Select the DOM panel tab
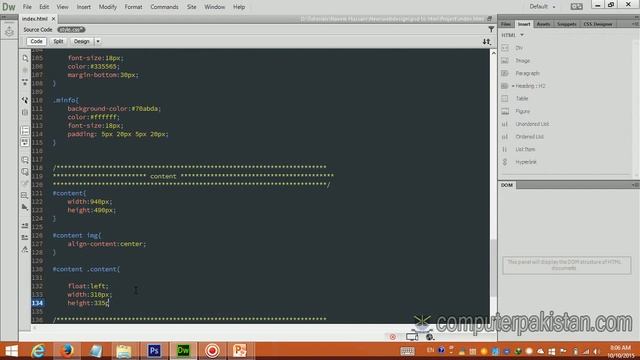This screenshot has height=360, width=640. (x=507, y=185)
